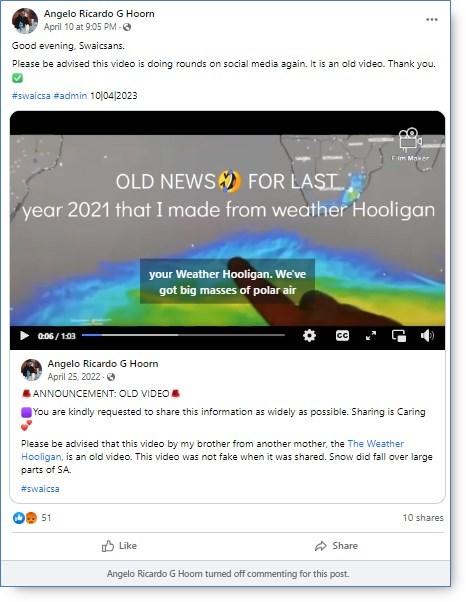View the 10 shares list
This screenshot has width=466, height=602.
coord(423,518)
